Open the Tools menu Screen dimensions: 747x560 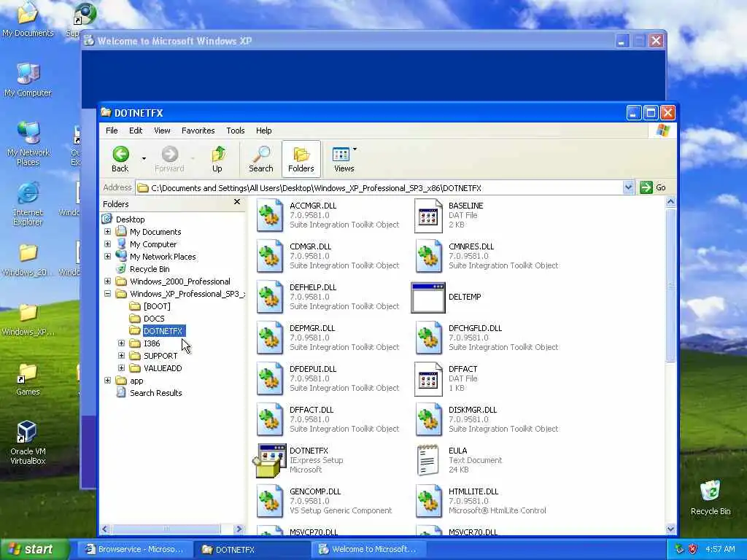pos(236,131)
